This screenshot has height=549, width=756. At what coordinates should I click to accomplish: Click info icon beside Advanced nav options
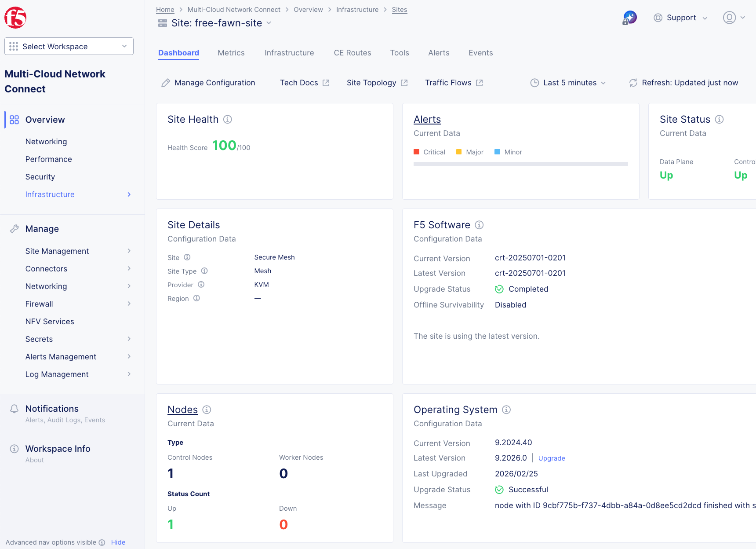click(x=102, y=542)
